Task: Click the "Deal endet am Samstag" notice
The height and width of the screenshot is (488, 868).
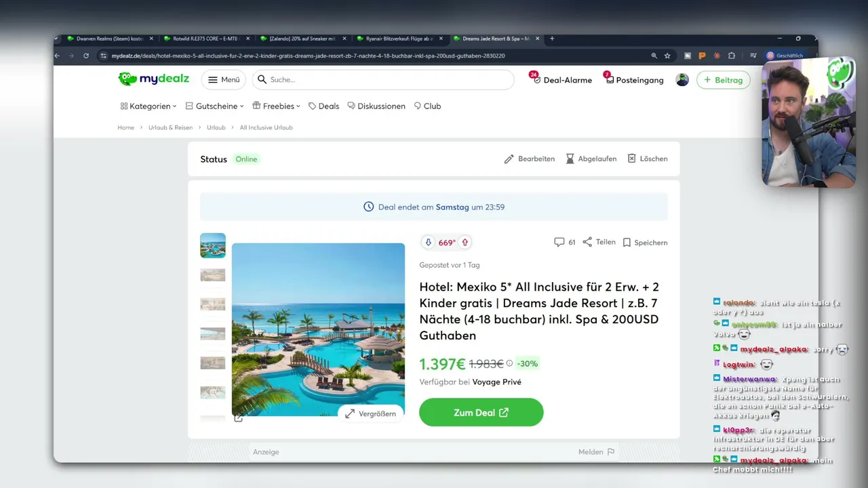Action: pos(434,207)
